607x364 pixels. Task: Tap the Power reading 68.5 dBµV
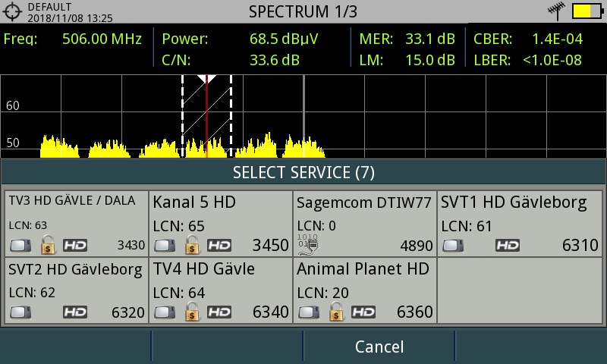click(284, 39)
